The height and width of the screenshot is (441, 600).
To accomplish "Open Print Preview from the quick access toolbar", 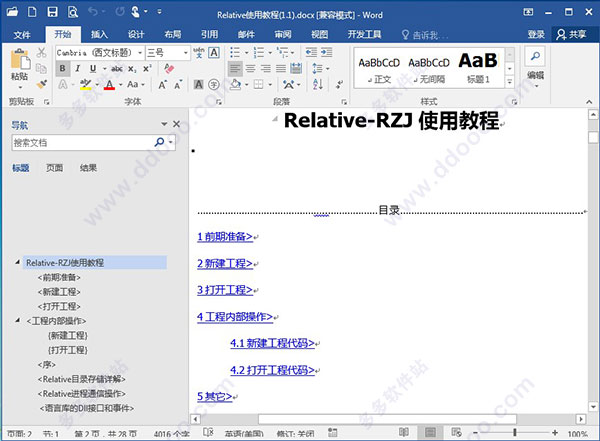I will (73, 12).
